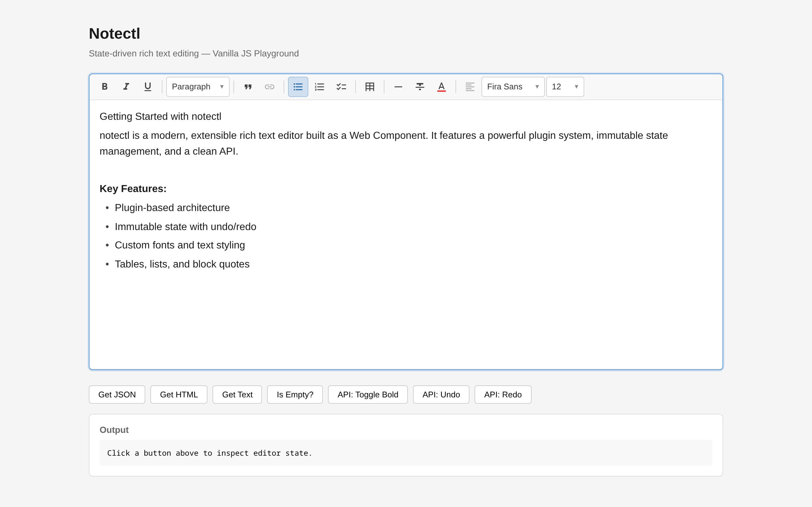Image resolution: width=812 pixels, height=507 pixels.
Task: Open the Fira Sans font dropdown
Action: pos(513,87)
